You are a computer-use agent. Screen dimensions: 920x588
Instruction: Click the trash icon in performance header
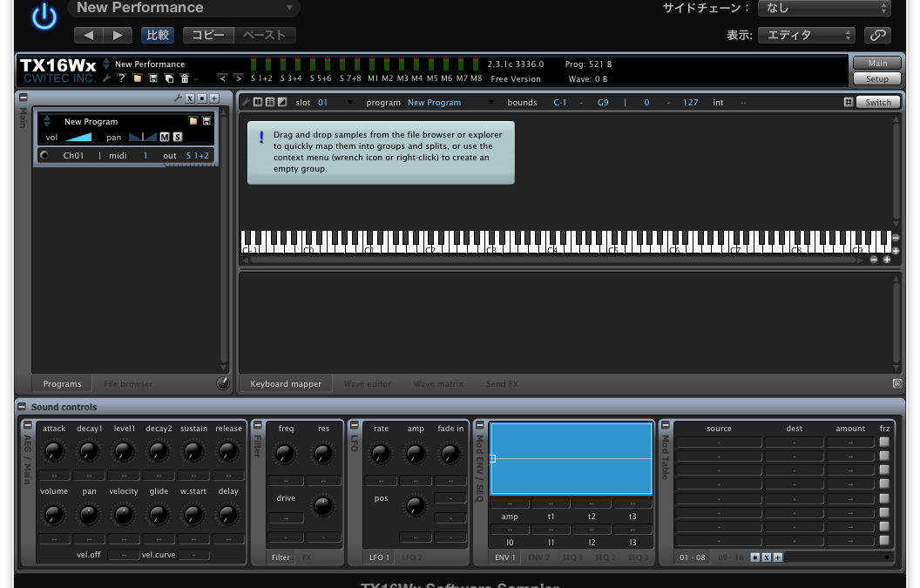(184, 78)
